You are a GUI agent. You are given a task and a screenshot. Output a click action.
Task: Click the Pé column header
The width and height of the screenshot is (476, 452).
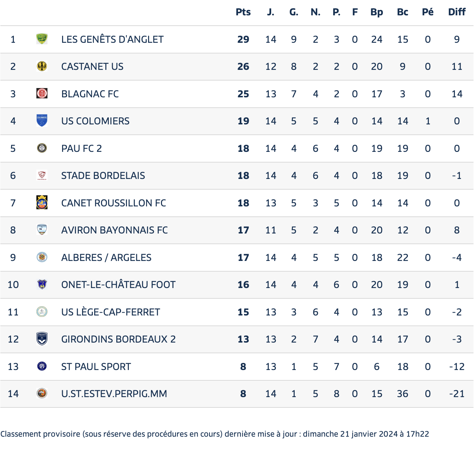pyautogui.click(x=427, y=12)
